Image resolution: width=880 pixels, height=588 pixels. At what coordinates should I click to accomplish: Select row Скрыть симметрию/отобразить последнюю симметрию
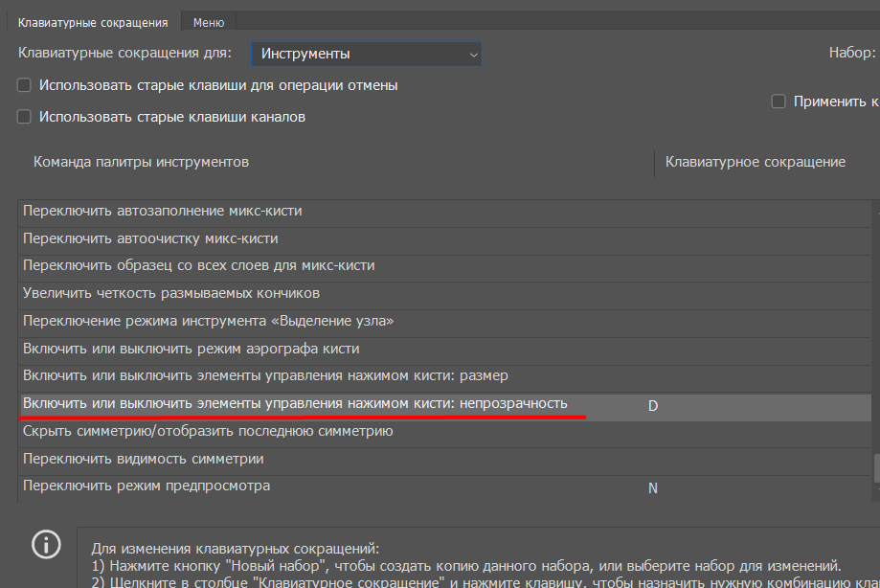[x=444, y=434]
